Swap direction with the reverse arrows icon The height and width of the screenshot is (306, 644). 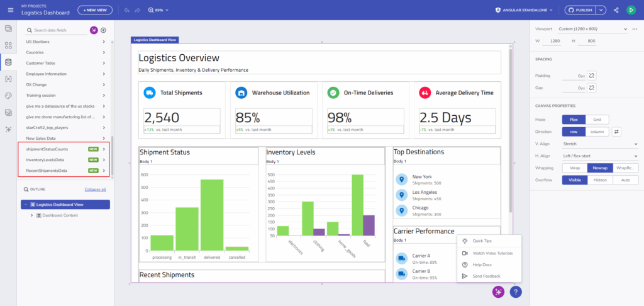(x=617, y=132)
